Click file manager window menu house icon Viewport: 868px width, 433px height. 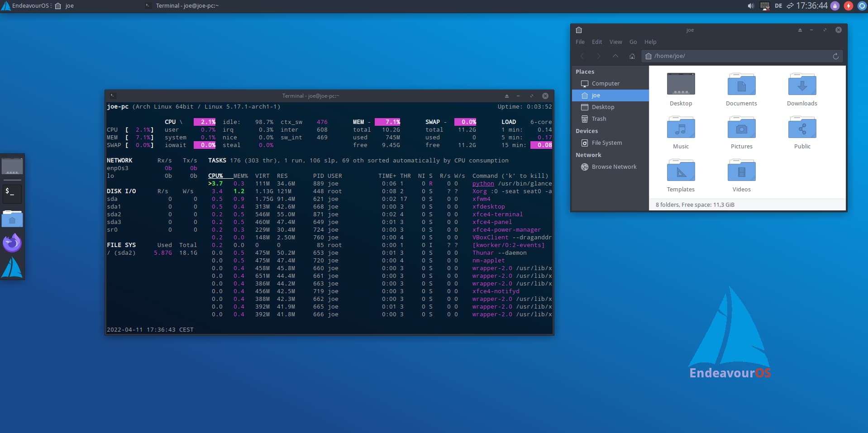(x=579, y=30)
